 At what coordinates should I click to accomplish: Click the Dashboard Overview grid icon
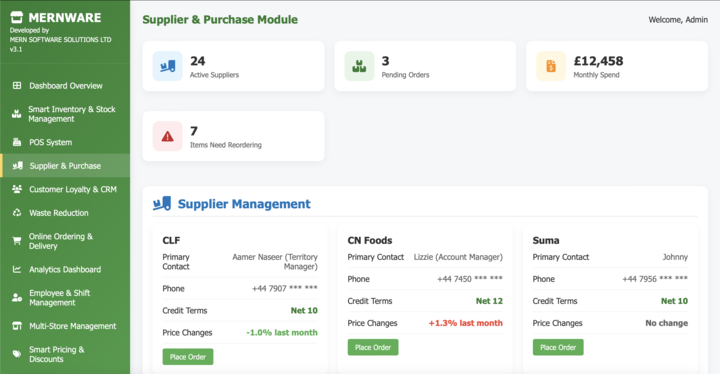pos(17,85)
